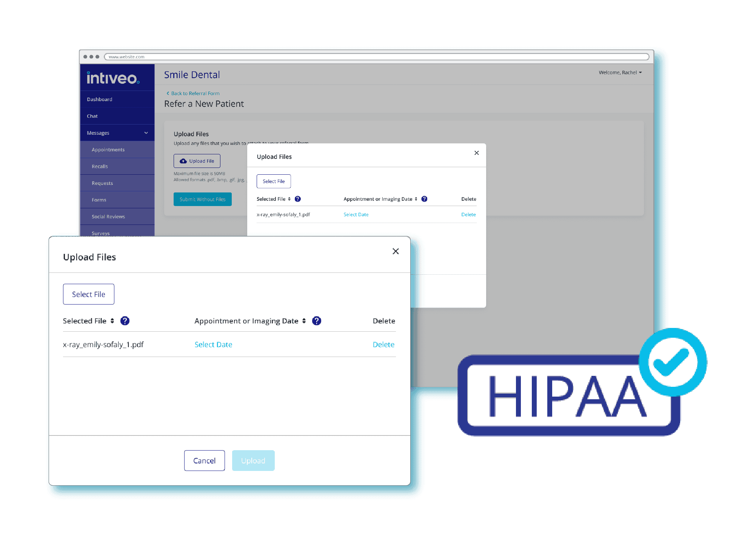Open Selected File help icon in background dialog

click(298, 199)
